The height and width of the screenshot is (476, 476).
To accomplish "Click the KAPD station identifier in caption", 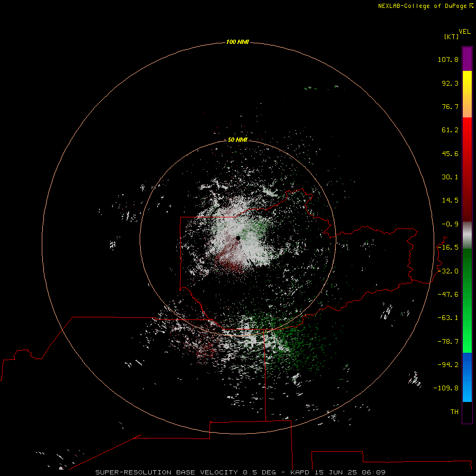I will (300, 472).
